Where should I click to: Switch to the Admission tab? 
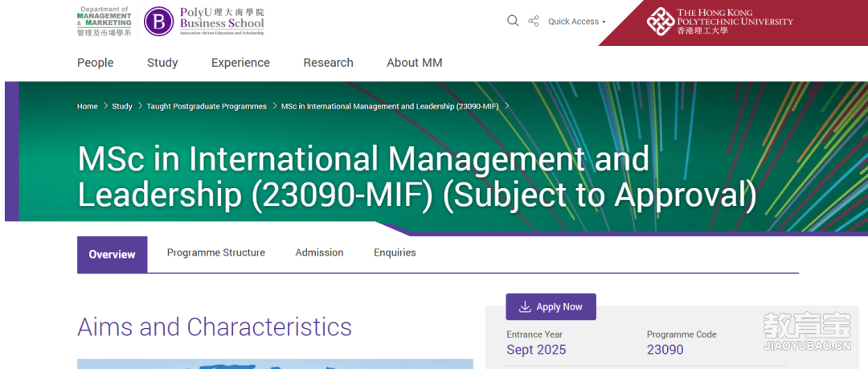(319, 252)
